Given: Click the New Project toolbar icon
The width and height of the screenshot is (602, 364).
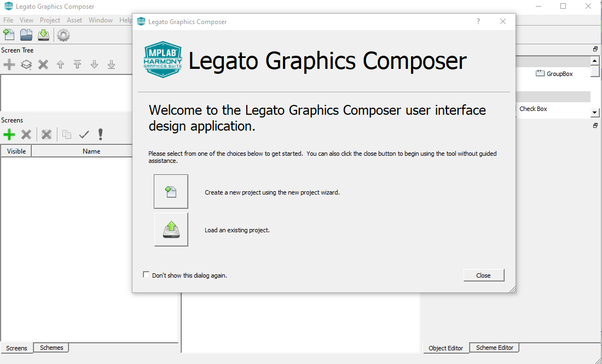Looking at the screenshot, I should click(9, 35).
